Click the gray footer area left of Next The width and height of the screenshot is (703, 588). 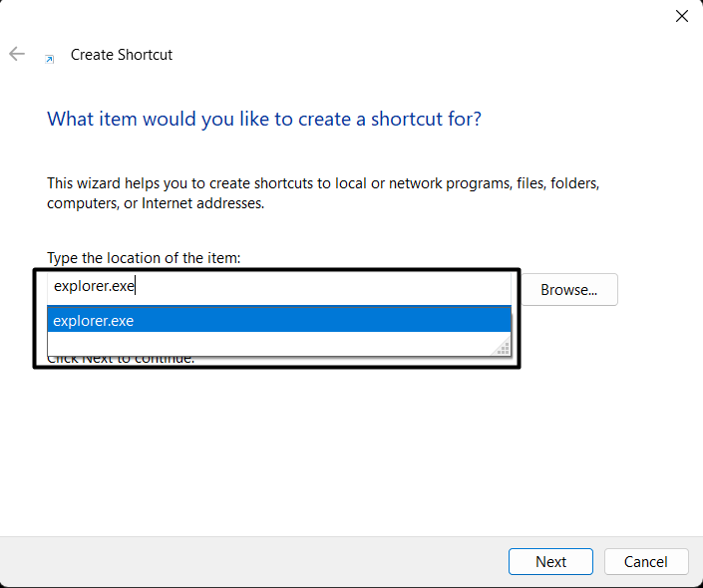249,562
